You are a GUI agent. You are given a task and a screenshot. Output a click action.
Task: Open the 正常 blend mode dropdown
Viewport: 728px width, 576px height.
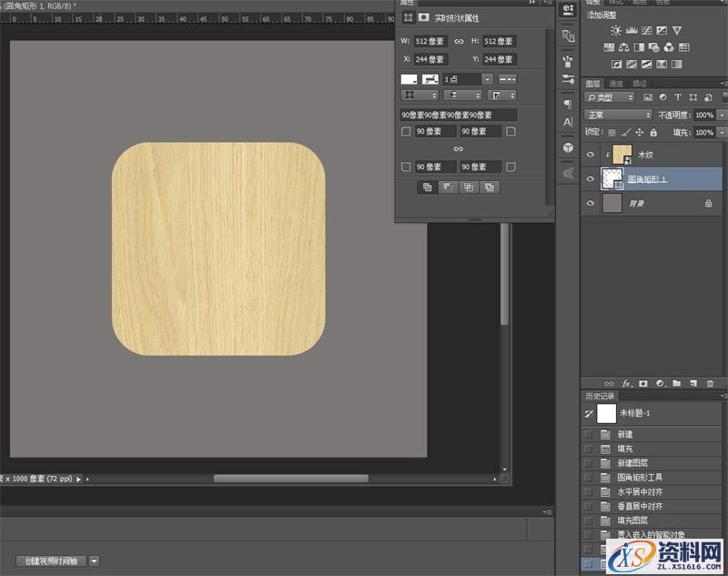[618, 116]
